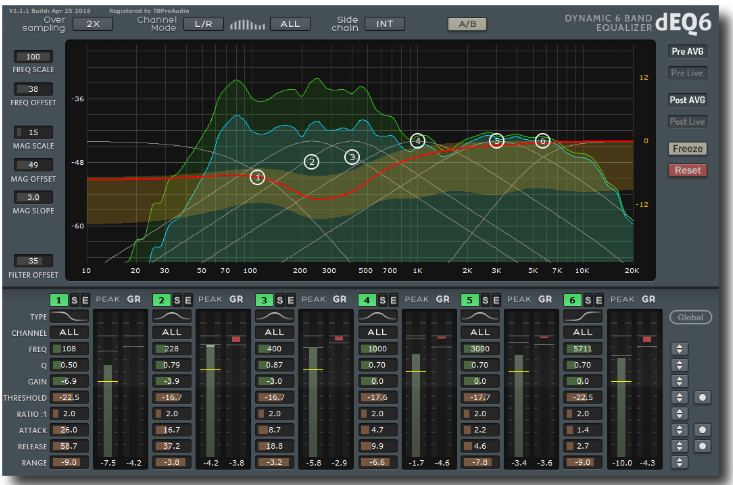Select band node 2 in the EQ graph
This screenshot has width=733, height=485.
pyautogui.click(x=311, y=162)
